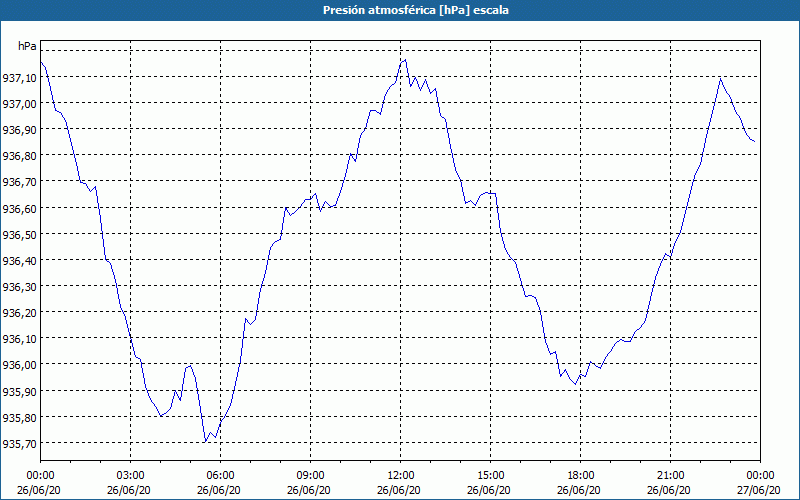Click the 936,90 axis value
The image size is (800, 500).
[19, 130]
